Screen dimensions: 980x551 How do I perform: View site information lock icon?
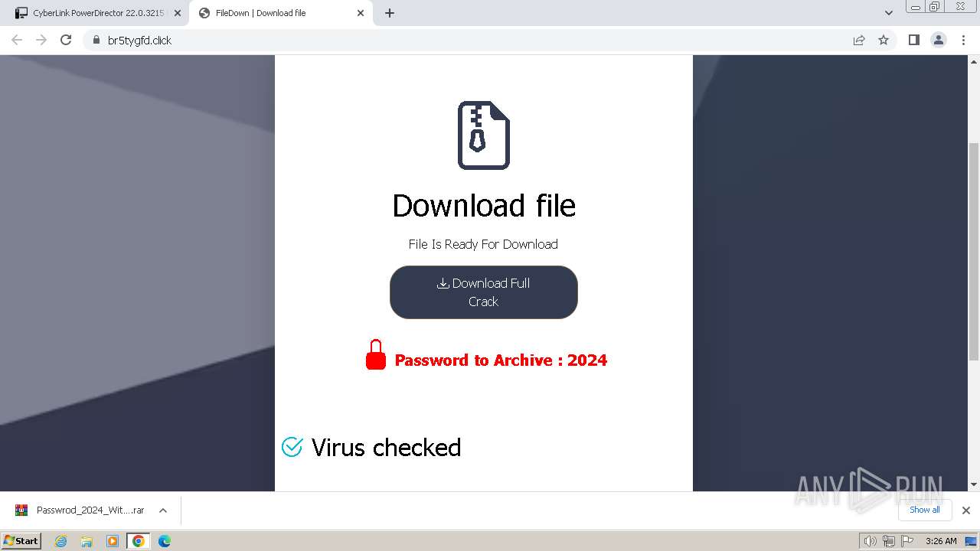96,40
